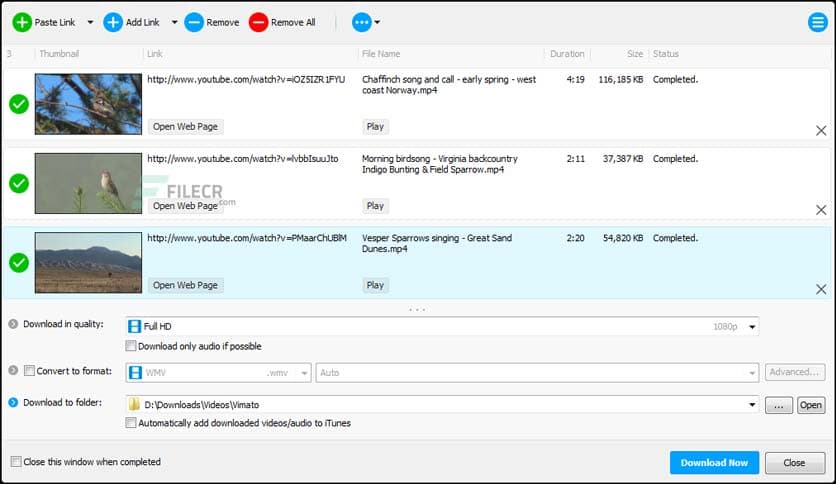
Task: Click the Download Now button
Action: [x=714, y=463]
